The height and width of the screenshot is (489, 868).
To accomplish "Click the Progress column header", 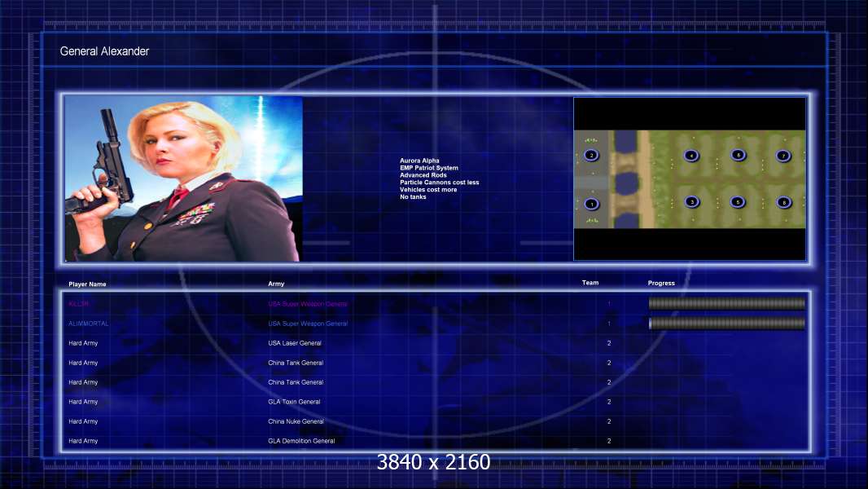I will [x=661, y=283].
